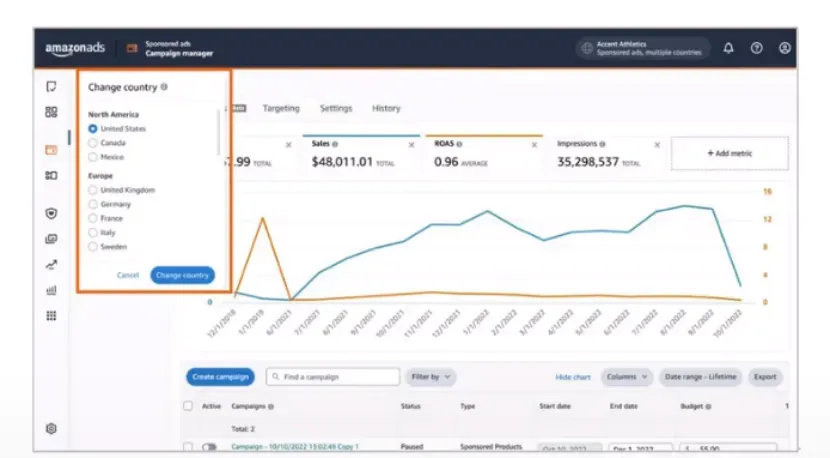Image resolution: width=830 pixels, height=458 pixels.
Task: Click the Find a campaign search field
Action: [x=333, y=377]
